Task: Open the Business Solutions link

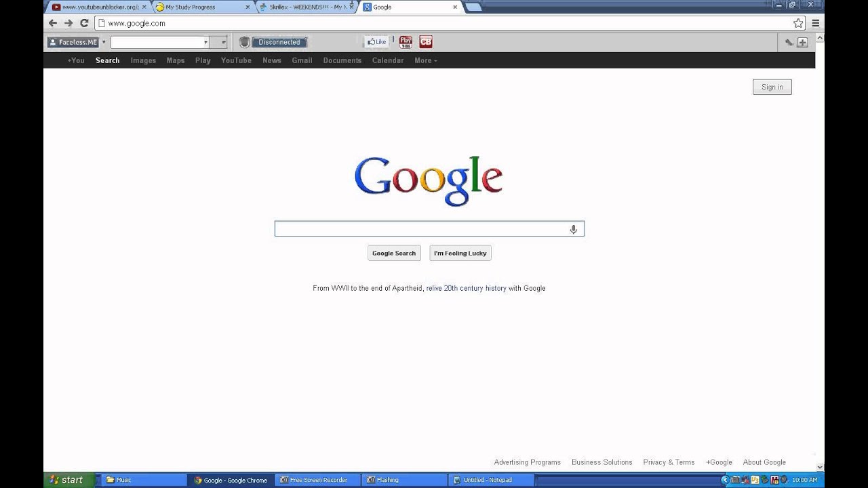Action: pos(602,462)
